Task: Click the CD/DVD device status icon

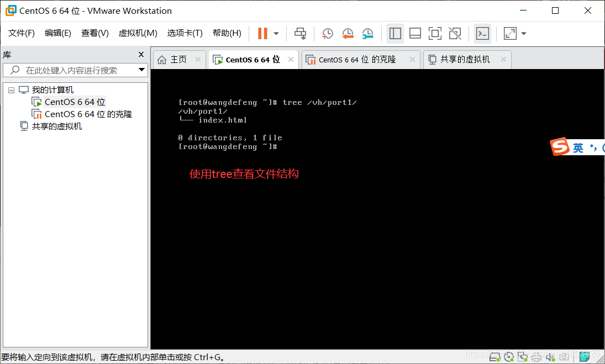Action: tap(509, 356)
